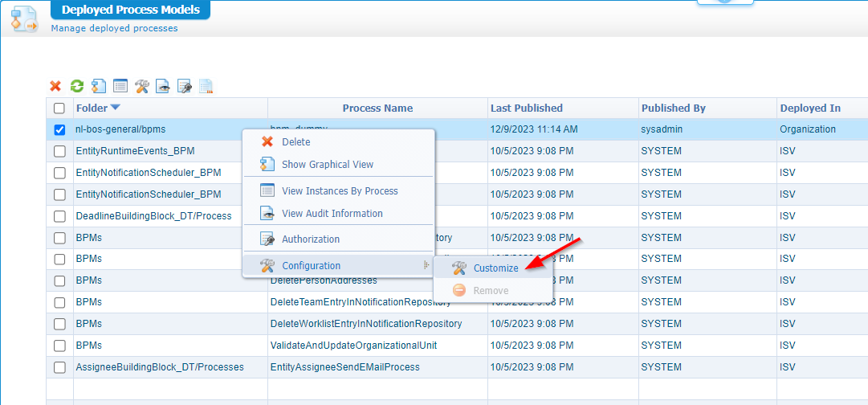This screenshot has height=405, width=868.
Task: Click the hammer and wrench configuration toolbar icon
Action: click(x=142, y=86)
